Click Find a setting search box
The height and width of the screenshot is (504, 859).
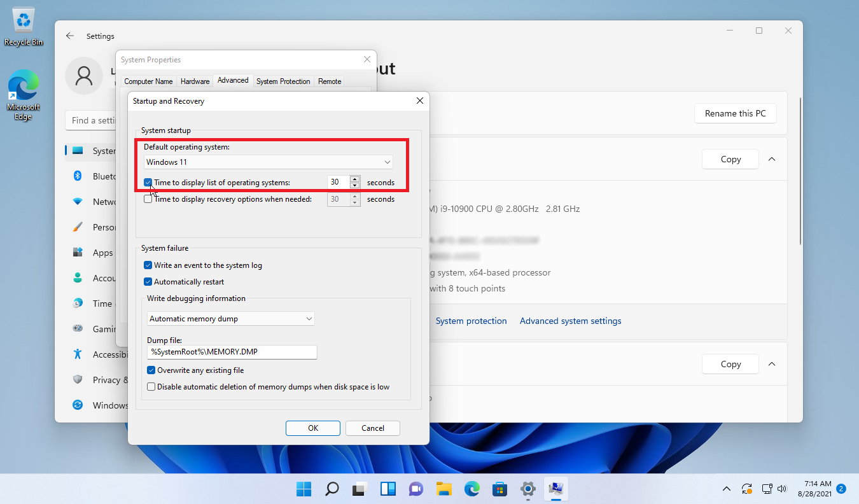point(90,120)
